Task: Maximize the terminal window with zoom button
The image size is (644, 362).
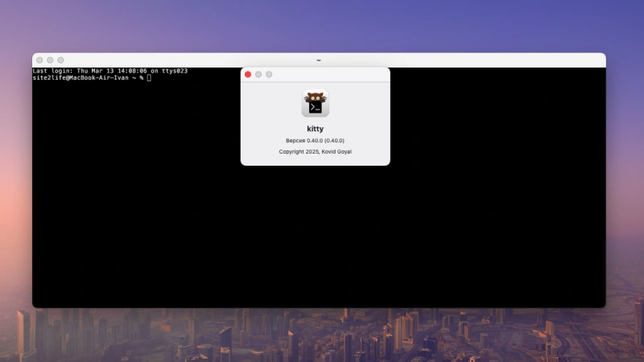Action: [60, 60]
